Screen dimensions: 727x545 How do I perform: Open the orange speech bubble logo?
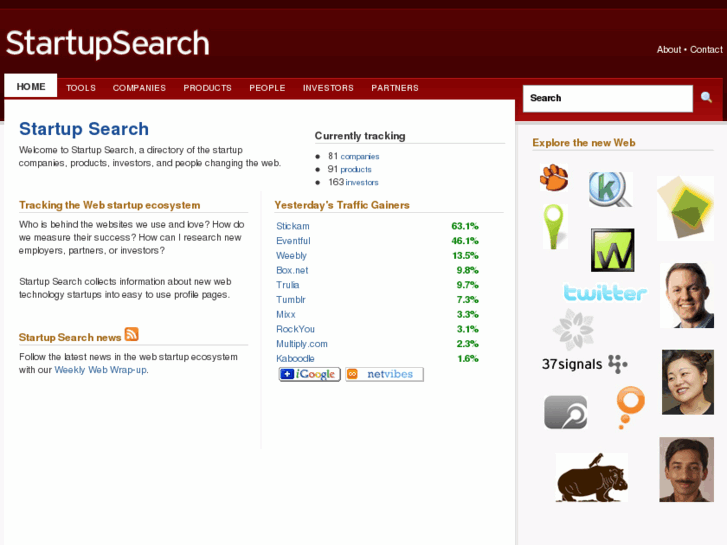click(630, 407)
